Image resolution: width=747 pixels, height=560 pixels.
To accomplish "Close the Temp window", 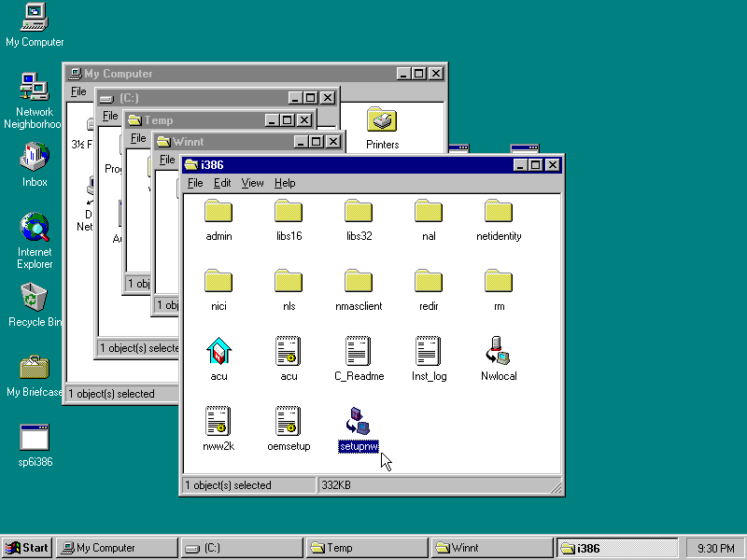I will [304, 120].
